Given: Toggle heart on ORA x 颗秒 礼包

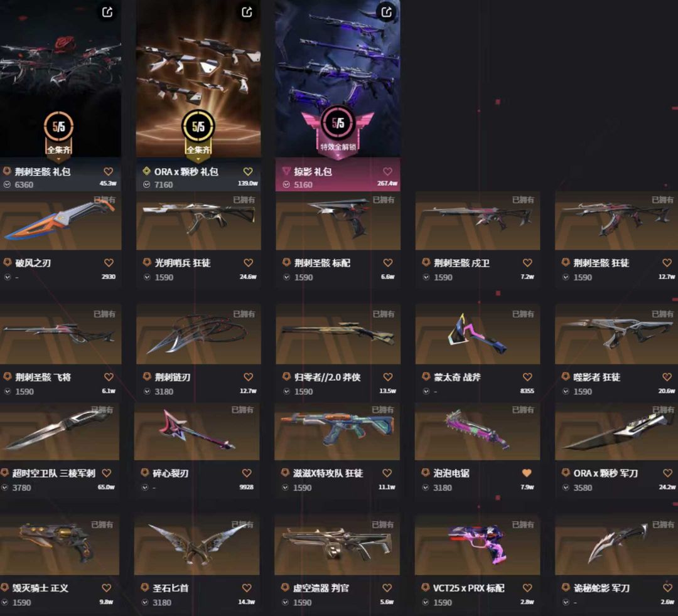Looking at the screenshot, I should [248, 171].
